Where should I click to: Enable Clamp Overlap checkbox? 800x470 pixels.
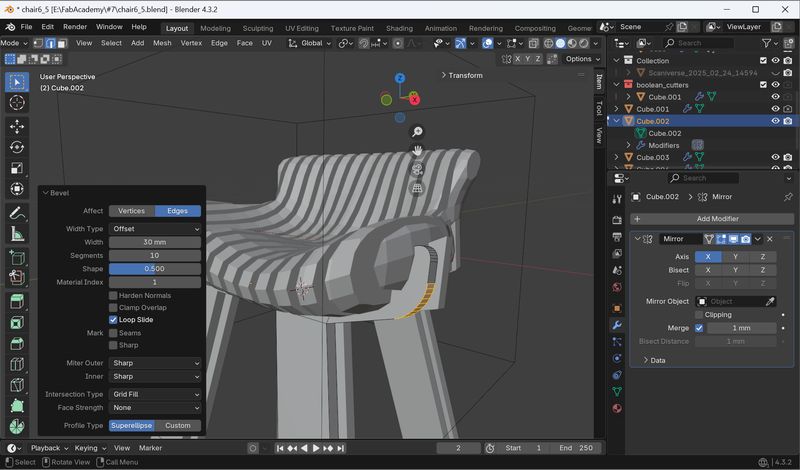(x=113, y=308)
